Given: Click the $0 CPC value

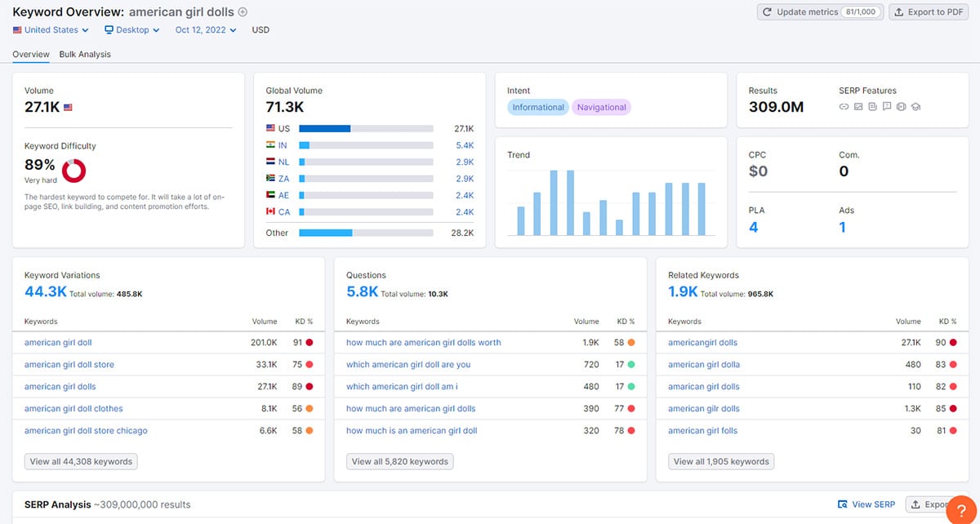Looking at the screenshot, I should pos(759,171).
